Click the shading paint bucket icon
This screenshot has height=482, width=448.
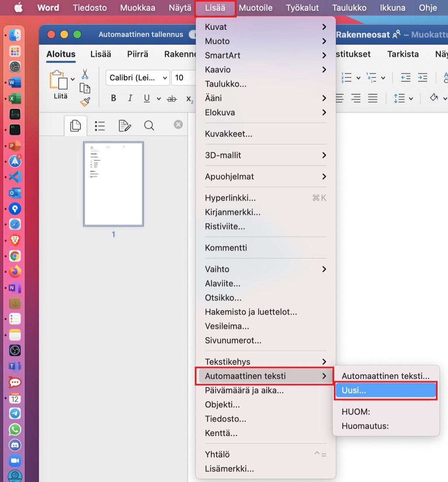[434, 98]
